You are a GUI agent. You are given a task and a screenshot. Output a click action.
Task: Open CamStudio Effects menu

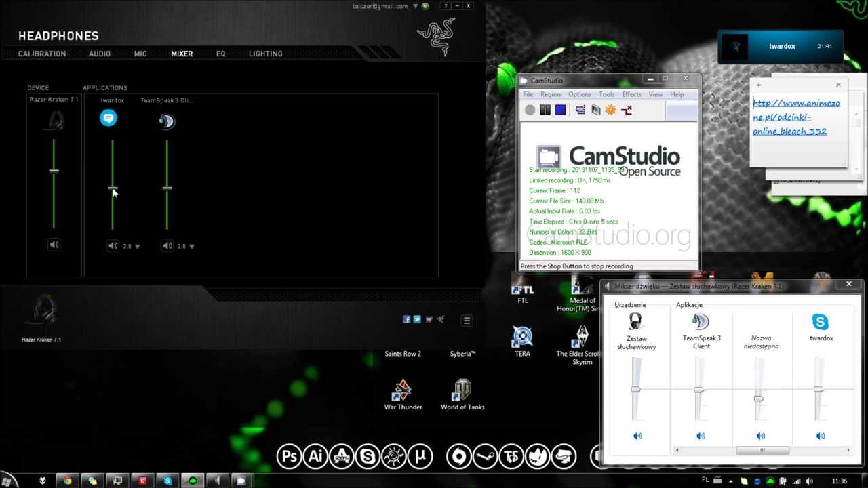pos(631,94)
